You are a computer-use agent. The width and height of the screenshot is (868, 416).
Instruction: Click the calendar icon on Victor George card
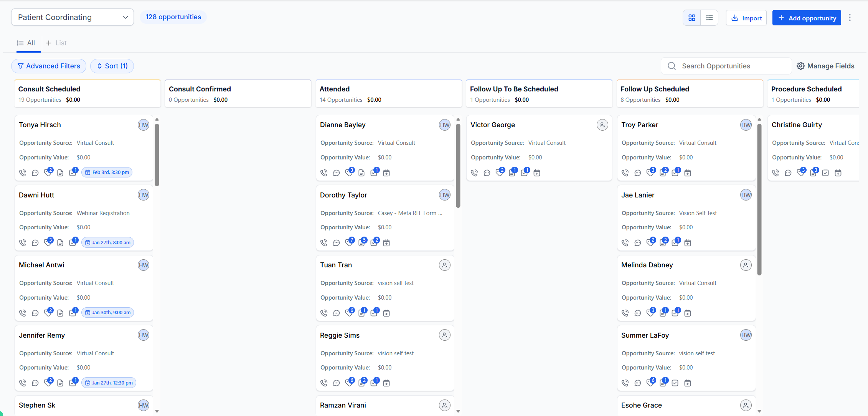click(x=537, y=173)
